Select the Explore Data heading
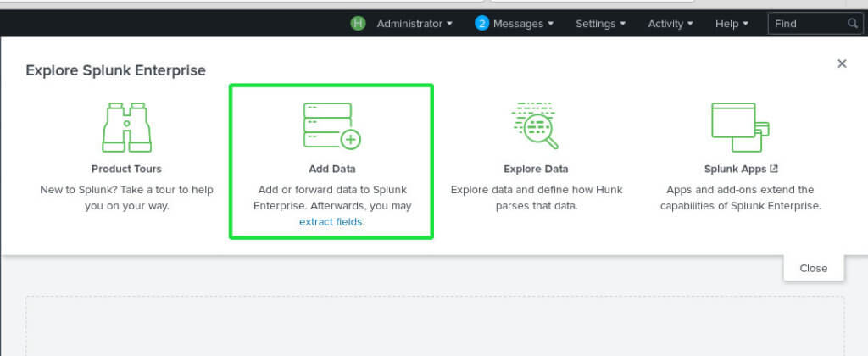Viewport: 868px width, 356px height. [536, 169]
